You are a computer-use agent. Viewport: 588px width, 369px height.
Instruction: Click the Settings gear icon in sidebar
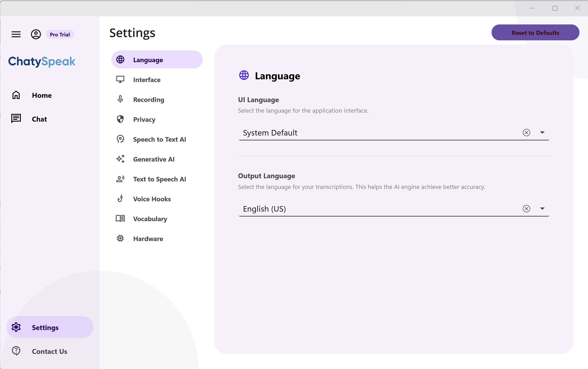pos(16,327)
